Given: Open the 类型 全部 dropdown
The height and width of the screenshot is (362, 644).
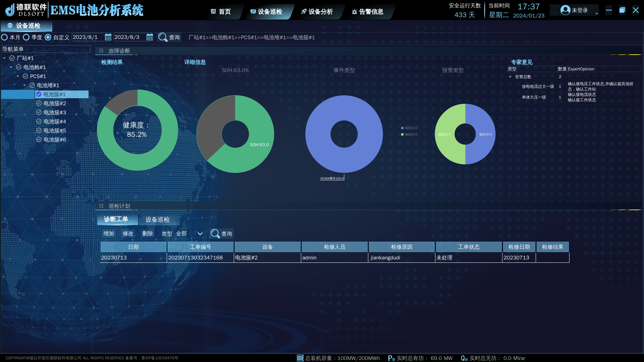Looking at the screenshot, I should [x=200, y=234].
